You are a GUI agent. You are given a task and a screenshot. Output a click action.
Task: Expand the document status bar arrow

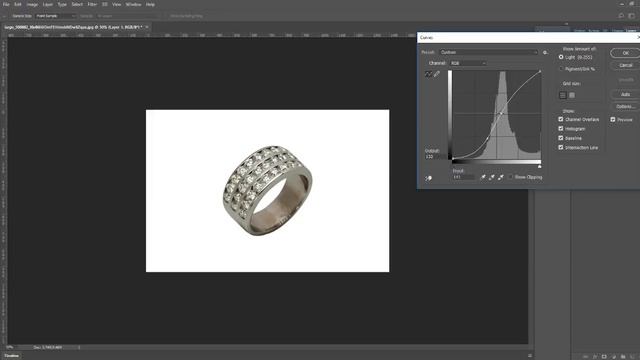[79, 347]
